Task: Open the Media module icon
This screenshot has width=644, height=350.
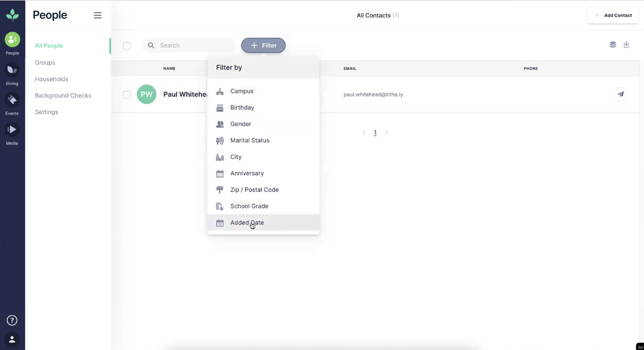Action: [12, 130]
